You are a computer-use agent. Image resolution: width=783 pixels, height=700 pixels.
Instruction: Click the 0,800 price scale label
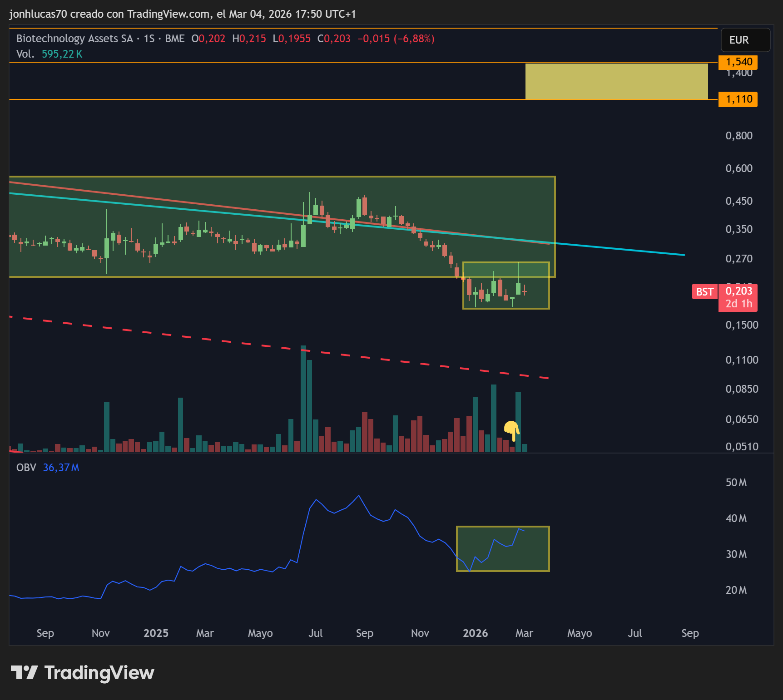tap(738, 136)
